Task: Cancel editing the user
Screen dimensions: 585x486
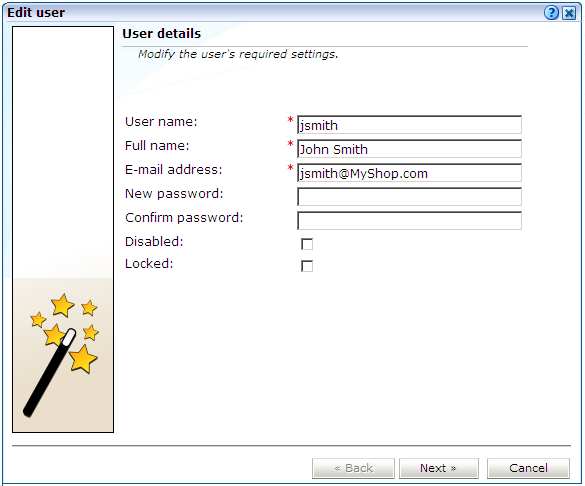Action: tap(528, 468)
